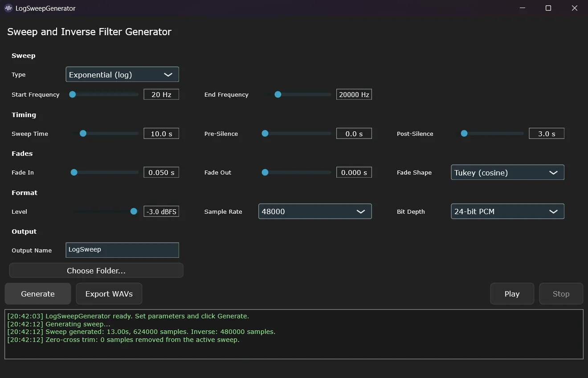Click the Fade In slider handle

pyautogui.click(x=74, y=172)
